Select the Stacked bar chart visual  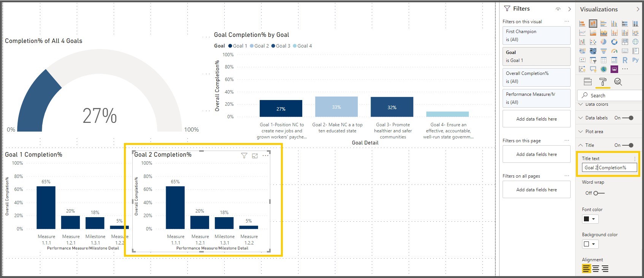pyautogui.click(x=582, y=24)
